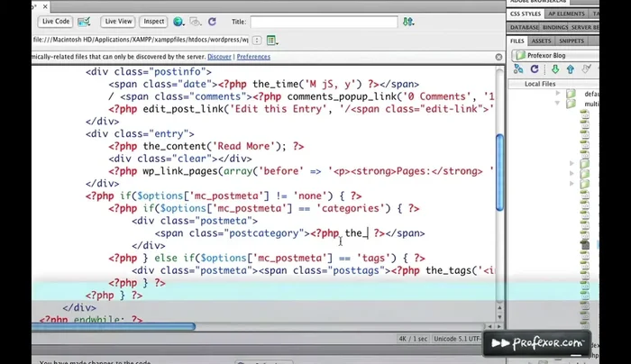Open the Preferences link in info bar

coord(253,57)
